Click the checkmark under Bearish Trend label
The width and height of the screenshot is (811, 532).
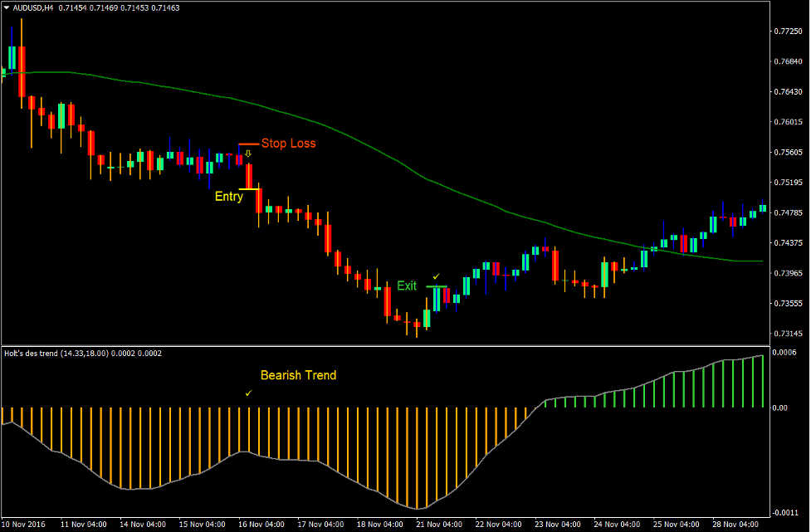click(x=247, y=393)
